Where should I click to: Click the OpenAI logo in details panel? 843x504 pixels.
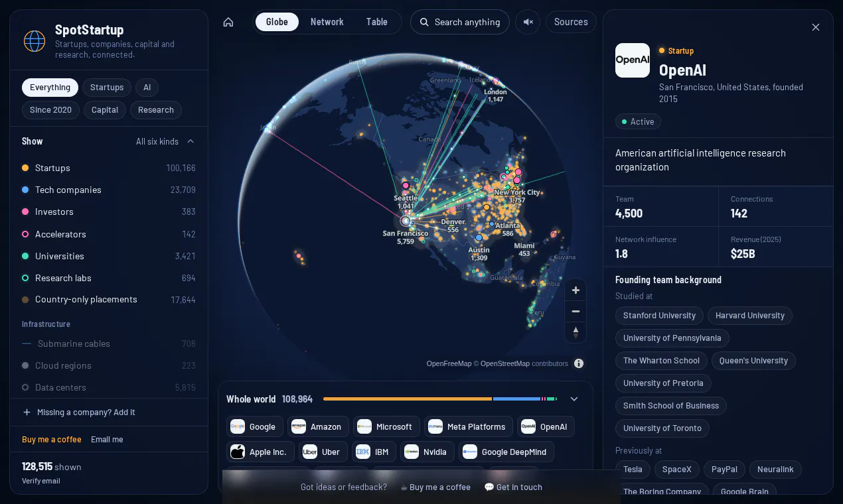click(633, 60)
